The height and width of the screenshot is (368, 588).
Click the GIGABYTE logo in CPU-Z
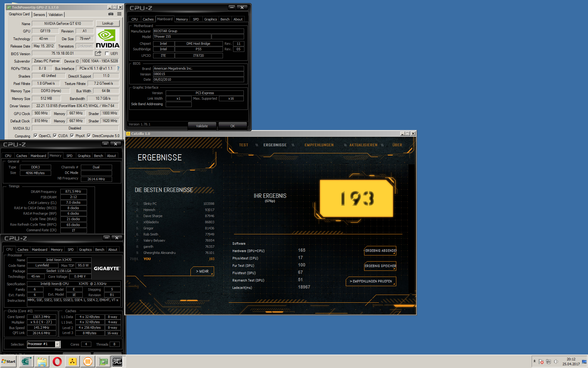(107, 268)
